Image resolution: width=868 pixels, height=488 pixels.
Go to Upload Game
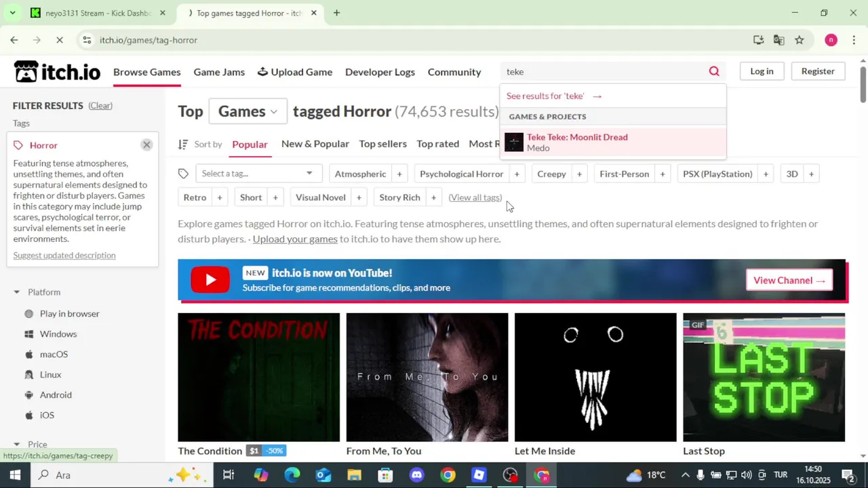[x=295, y=72]
